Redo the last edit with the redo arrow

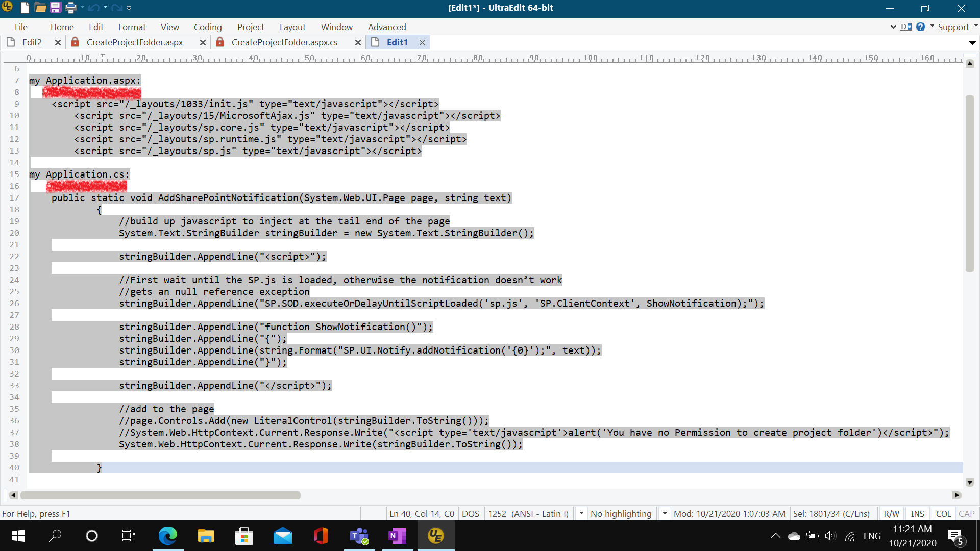[x=116, y=8]
